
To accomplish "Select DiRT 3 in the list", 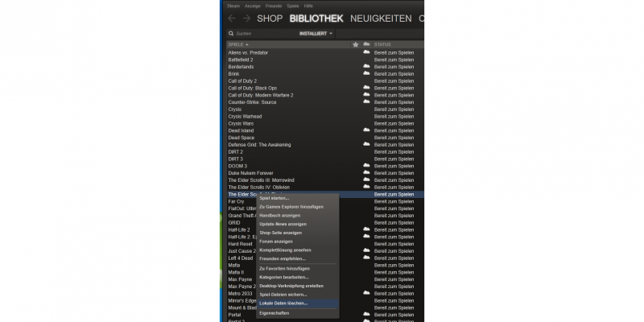I will pyautogui.click(x=235, y=159).
